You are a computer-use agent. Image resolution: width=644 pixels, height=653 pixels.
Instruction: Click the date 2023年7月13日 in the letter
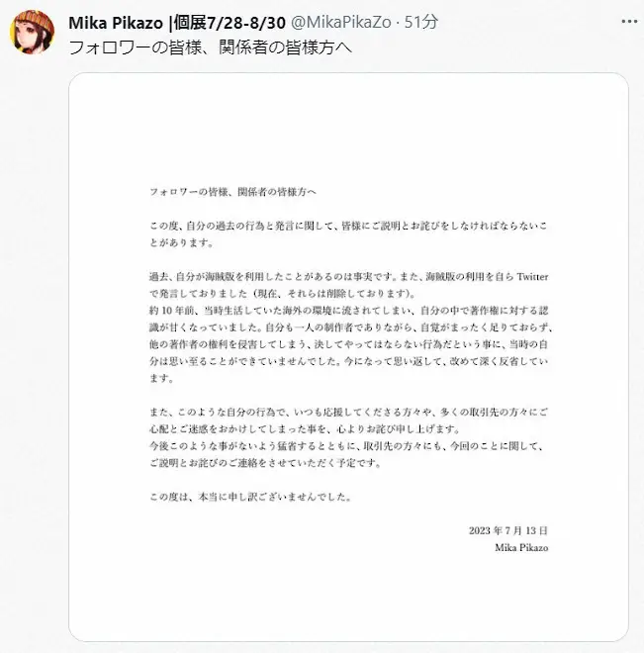point(507,530)
